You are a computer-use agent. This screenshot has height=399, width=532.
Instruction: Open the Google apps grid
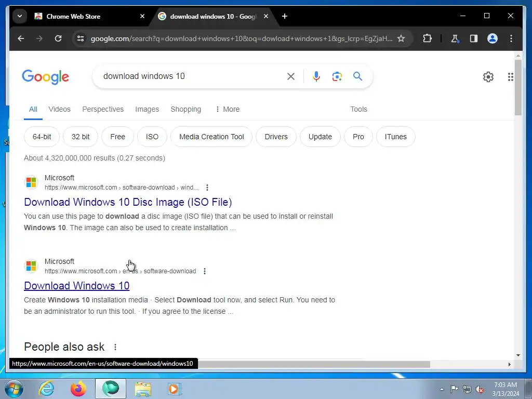tap(510, 77)
